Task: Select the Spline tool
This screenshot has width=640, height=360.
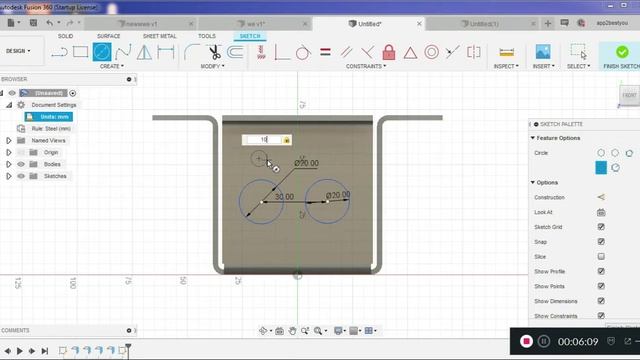Action: pos(123,52)
